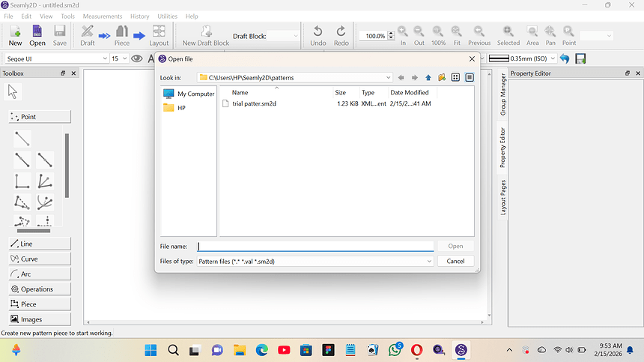Open the Look in path dropdown
The image size is (644, 362).
pos(388,78)
